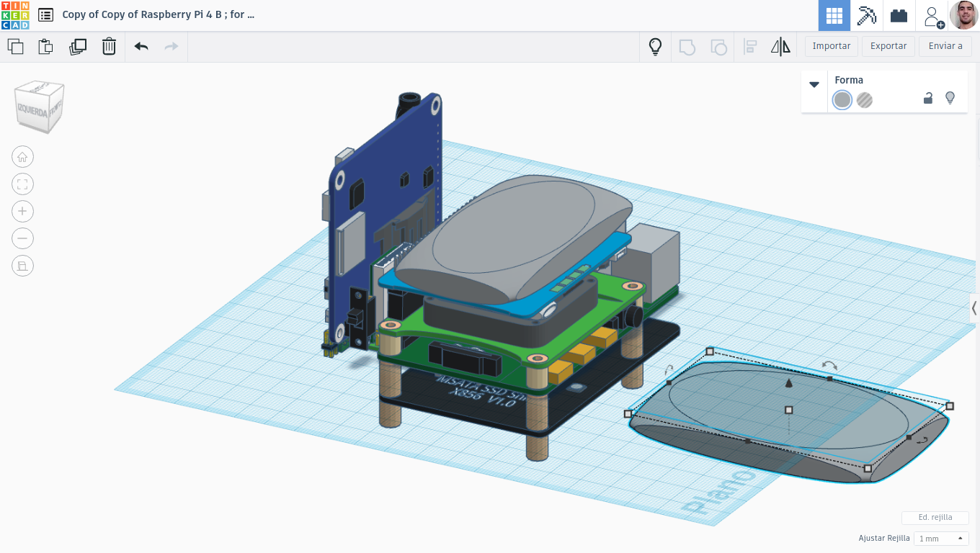Open the Align tool
The height and width of the screenshot is (553, 980).
[750, 47]
